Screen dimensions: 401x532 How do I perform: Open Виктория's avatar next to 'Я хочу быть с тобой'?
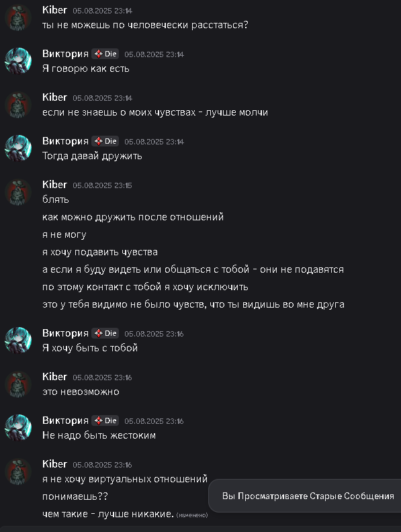(18, 341)
